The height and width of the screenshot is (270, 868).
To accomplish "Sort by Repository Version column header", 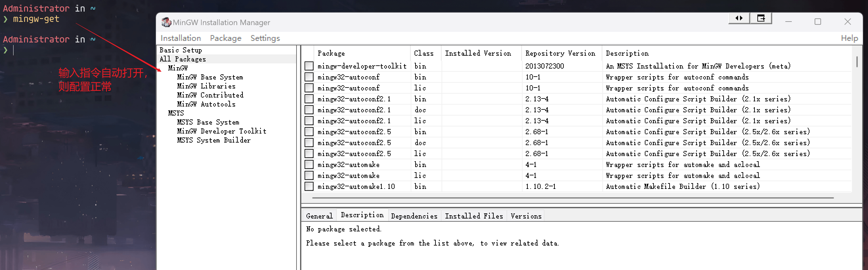I will coord(562,53).
